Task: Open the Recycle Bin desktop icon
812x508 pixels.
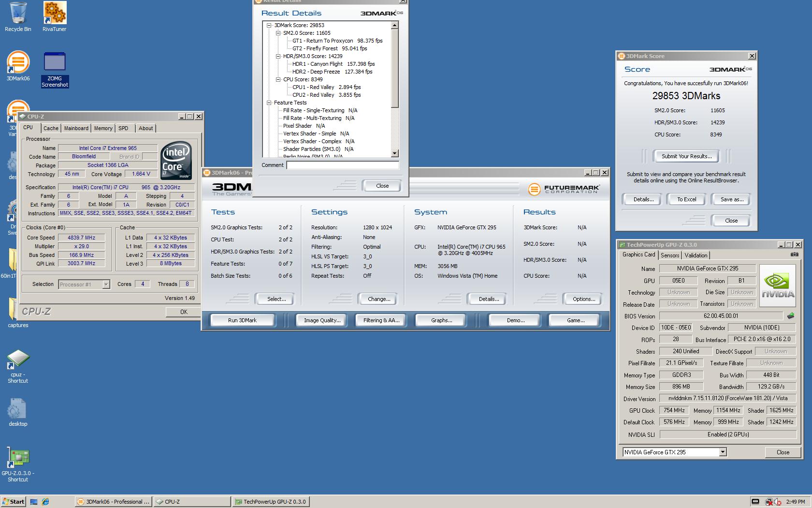Action: pos(18,17)
